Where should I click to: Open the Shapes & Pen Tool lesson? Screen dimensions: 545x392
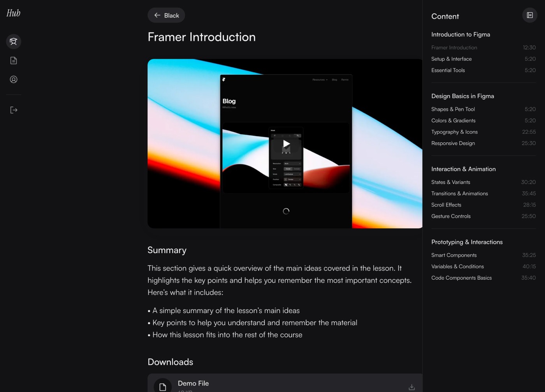(483, 109)
